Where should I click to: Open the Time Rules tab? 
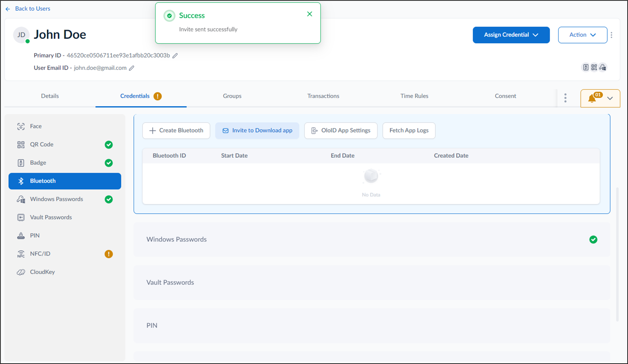pos(414,96)
